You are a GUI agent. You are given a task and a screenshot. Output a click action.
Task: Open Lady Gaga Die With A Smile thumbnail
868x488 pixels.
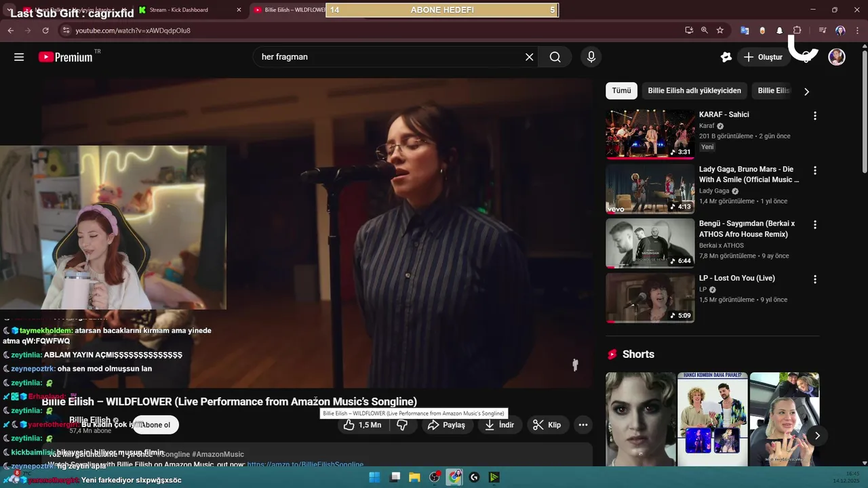(650, 189)
